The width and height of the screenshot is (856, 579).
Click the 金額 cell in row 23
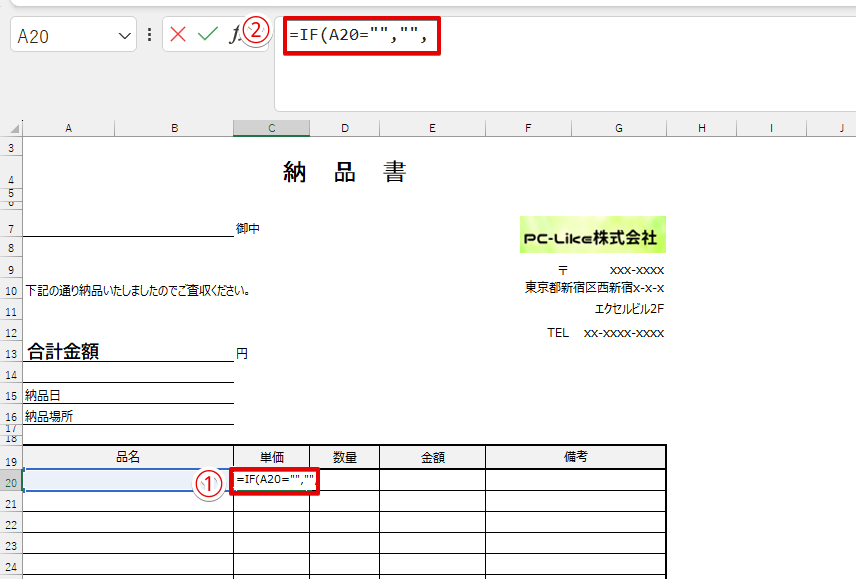coord(432,543)
